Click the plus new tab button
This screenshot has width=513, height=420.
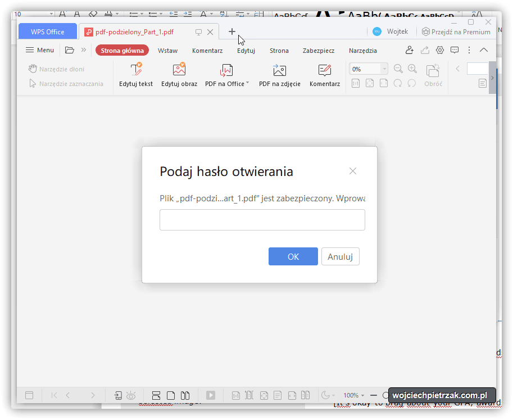(231, 31)
